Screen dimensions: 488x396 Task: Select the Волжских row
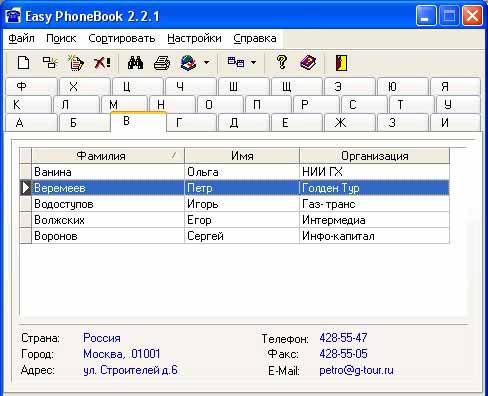click(234, 220)
